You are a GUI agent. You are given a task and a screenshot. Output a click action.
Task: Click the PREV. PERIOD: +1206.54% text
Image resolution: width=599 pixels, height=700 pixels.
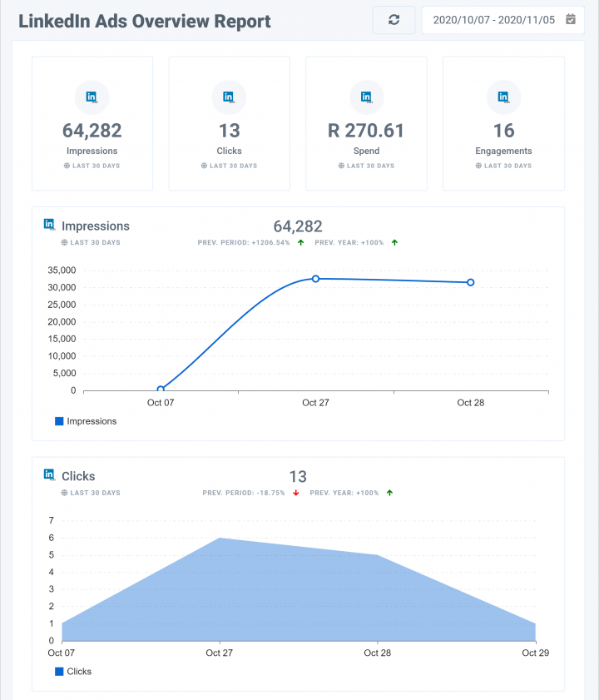tap(244, 242)
